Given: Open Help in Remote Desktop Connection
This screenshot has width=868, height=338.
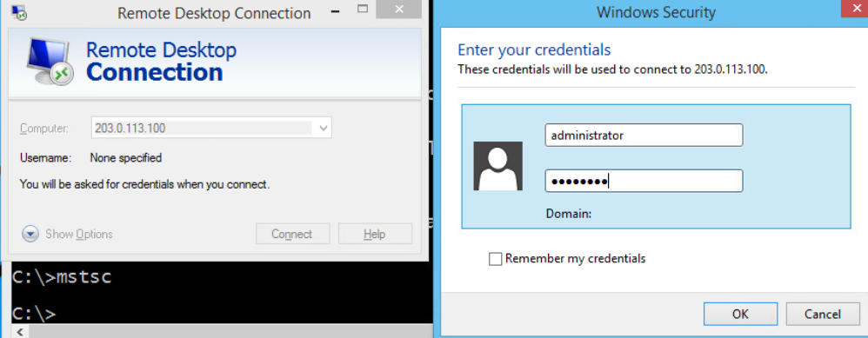Looking at the screenshot, I should pyautogui.click(x=375, y=234).
